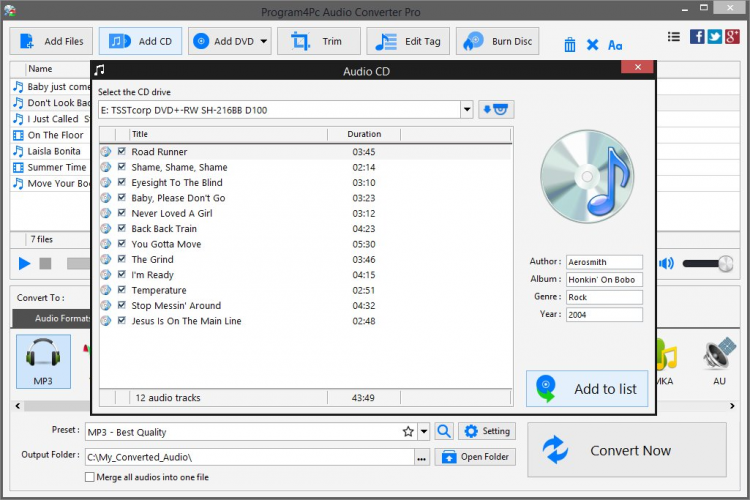Image resolution: width=750 pixels, height=500 pixels.
Task: Uncheck the Shame, Shame, Shame checkbox
Action: coord(121,167)
